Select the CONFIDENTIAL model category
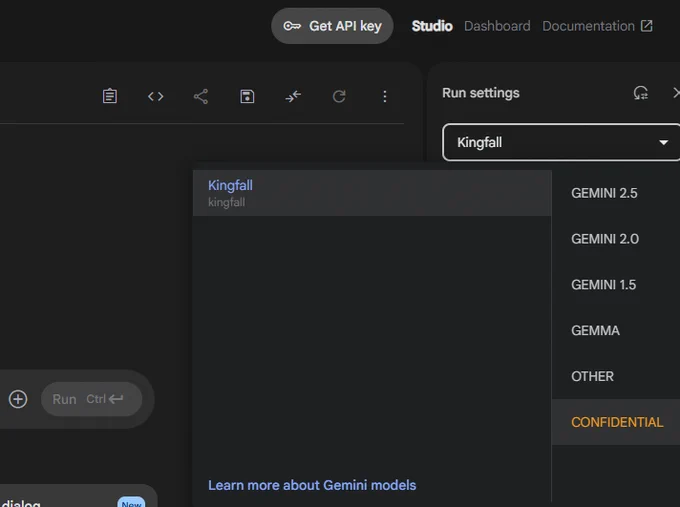The image size is (680, 507). point(616,422)
